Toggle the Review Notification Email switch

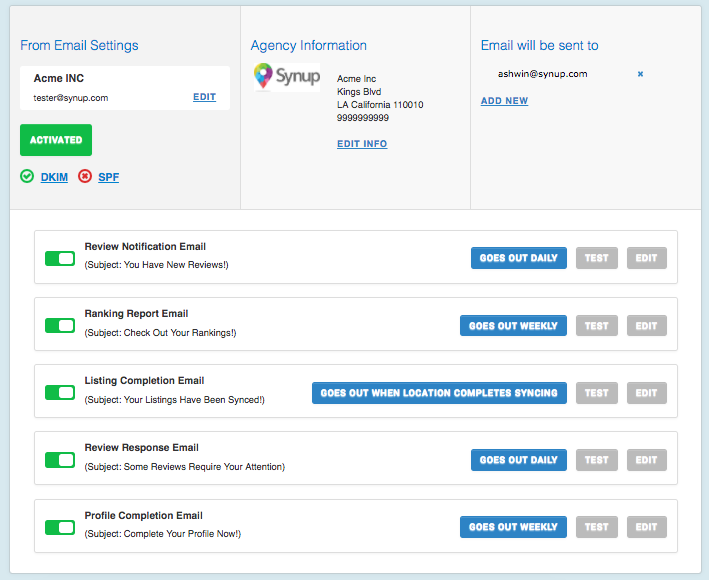tap(60, 259)
